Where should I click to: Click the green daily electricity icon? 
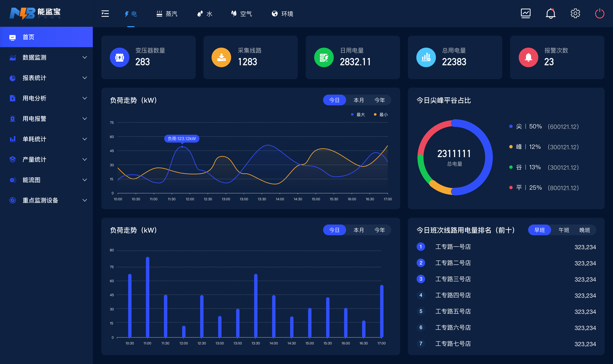point(324,57)
